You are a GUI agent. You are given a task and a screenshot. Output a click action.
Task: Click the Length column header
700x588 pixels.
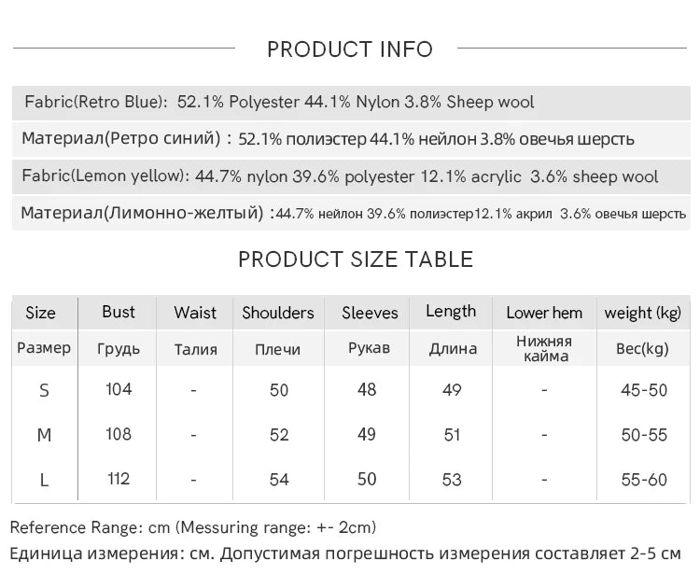(451, 312)
